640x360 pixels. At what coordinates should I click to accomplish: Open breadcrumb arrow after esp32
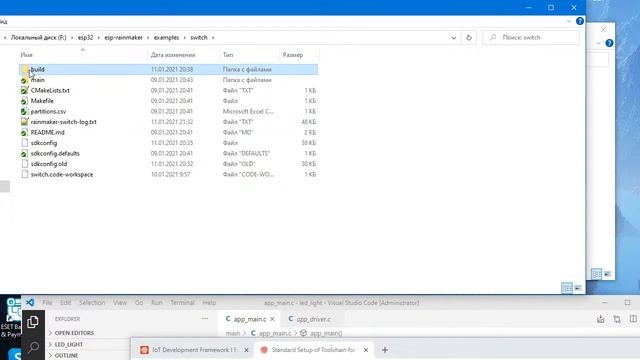click(98, 38)
